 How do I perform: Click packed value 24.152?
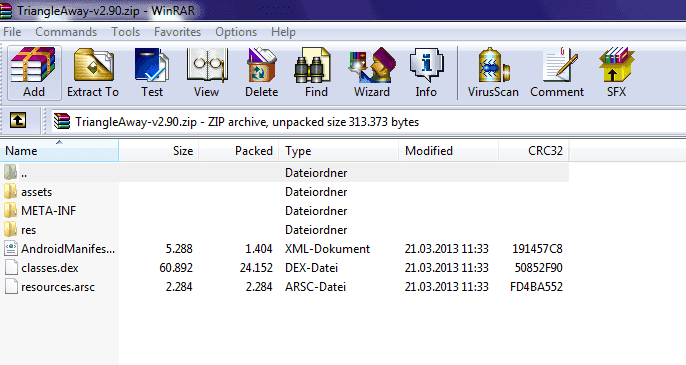(x=256, y=268)
